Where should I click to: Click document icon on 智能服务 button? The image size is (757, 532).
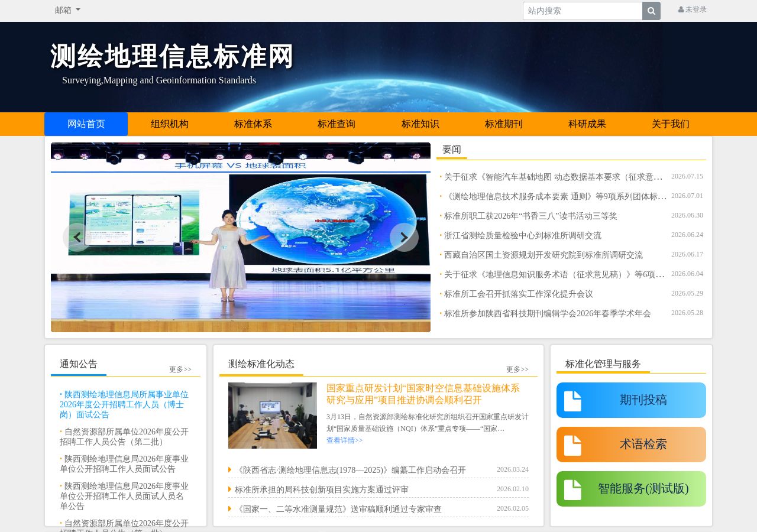click(x=572, y=489)
